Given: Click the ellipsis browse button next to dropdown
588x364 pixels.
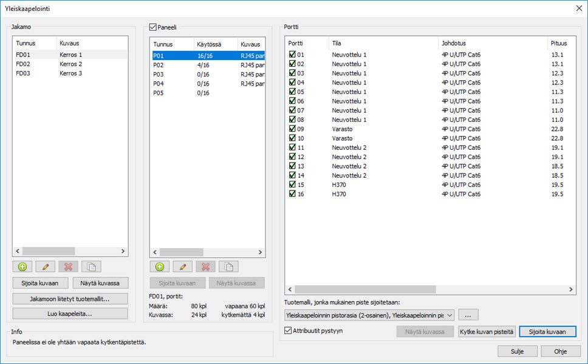Looking at the screenshot, I should (468, 315).
